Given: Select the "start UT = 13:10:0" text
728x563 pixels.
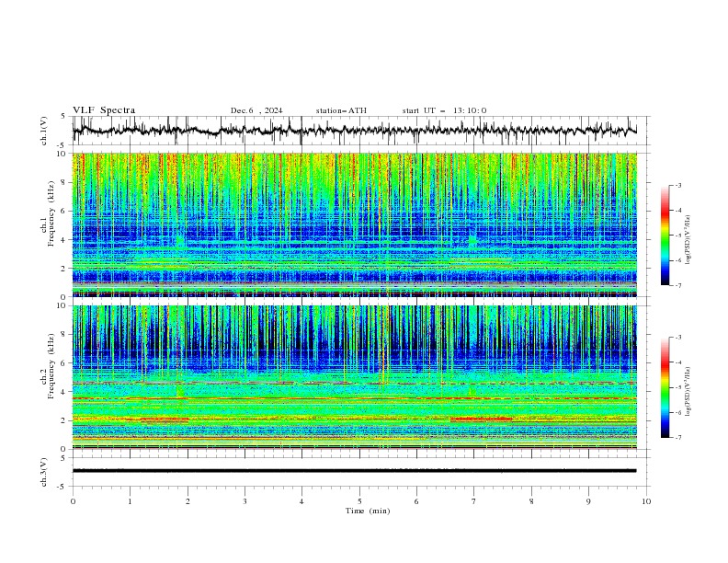Looking at the screenshot, I should [x=444, y=110].
